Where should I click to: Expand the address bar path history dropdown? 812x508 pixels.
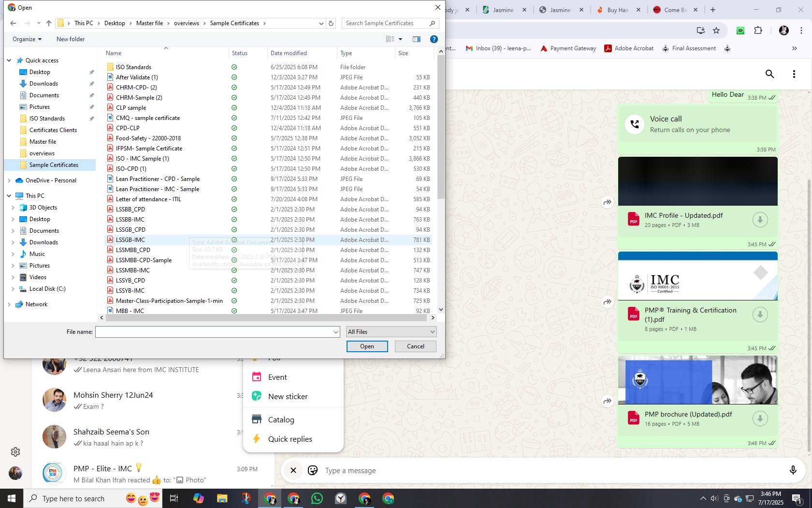pyautogui.click(x=321, y=23)
